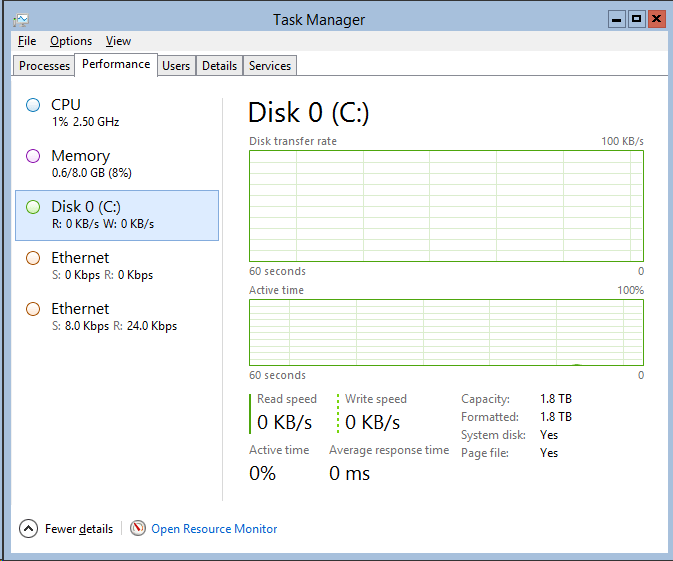Open the View menu

click(x=118, y=41)
